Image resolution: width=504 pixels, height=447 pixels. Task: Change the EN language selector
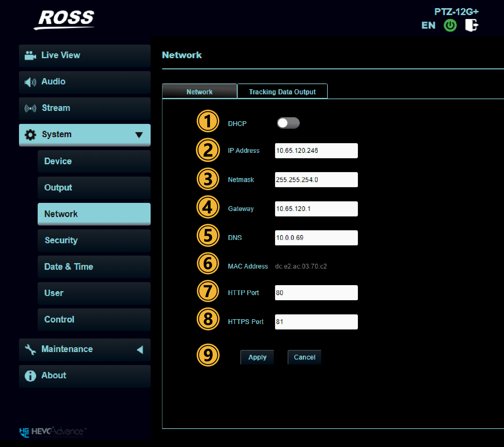(428, 25)
